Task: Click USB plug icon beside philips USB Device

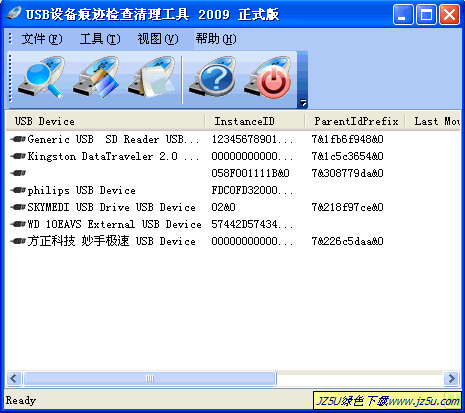Action: (x=18, y=190)
